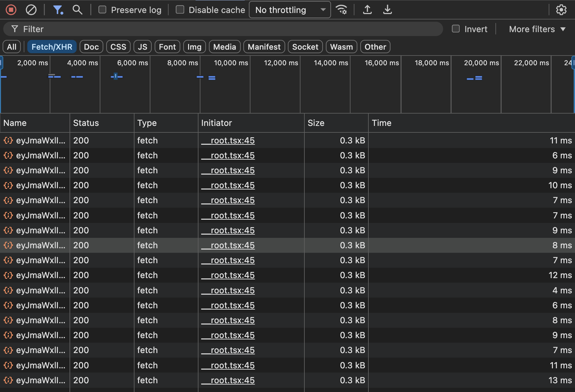Image resolution: width=575 pixels, height=392 pixels.
Task: Open Network settings gear
Action: [x=561, y=10]
